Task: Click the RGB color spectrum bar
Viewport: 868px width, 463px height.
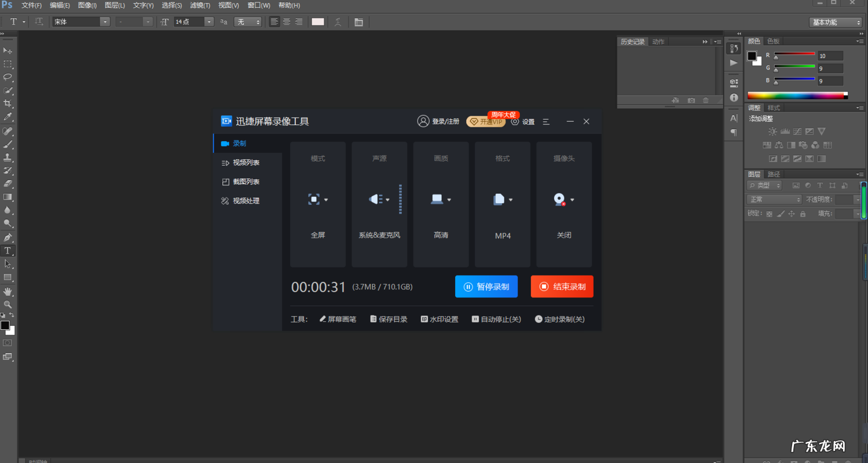Action: [x=796, y=95]
